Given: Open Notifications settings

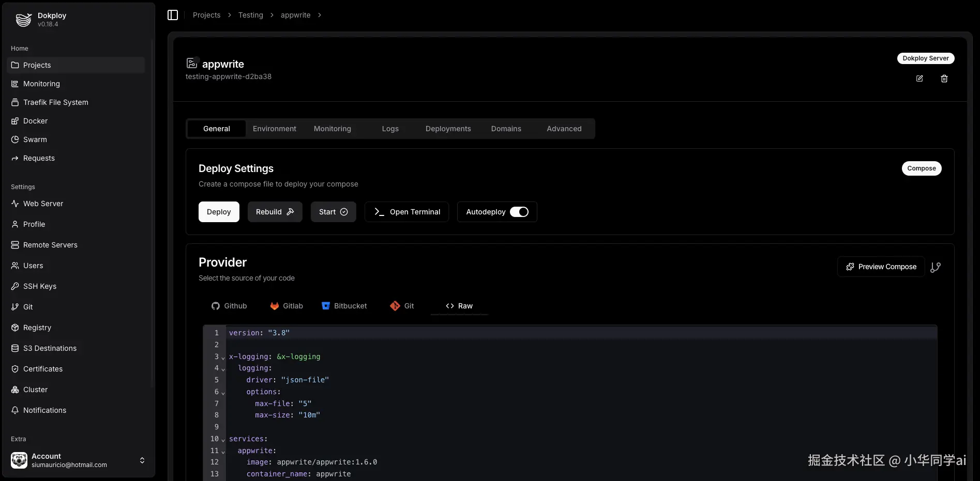Looking at the screenshot, I should click(x=76, y=410).
